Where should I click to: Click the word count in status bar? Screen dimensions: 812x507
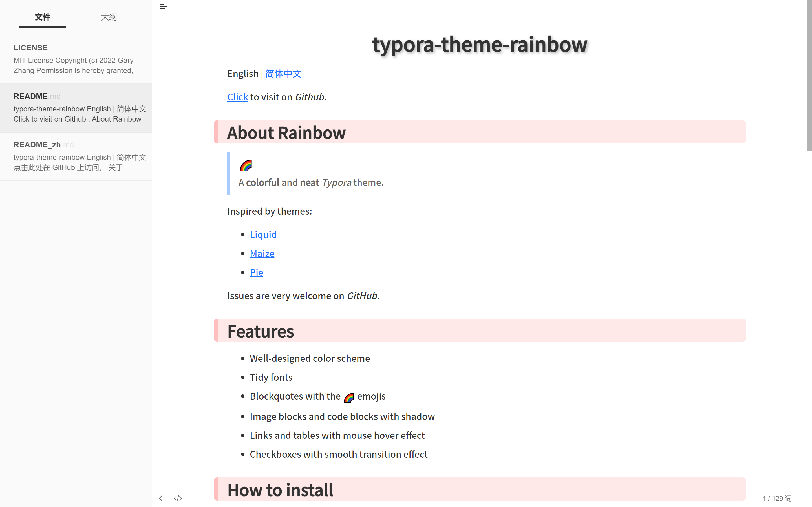[777, 498]
